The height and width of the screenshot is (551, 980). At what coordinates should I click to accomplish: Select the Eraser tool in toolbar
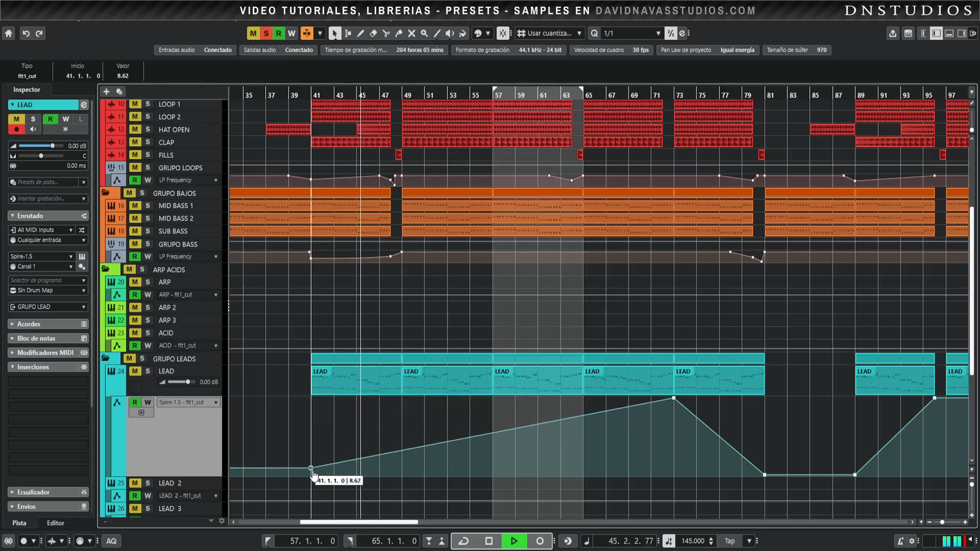[373, 34]
